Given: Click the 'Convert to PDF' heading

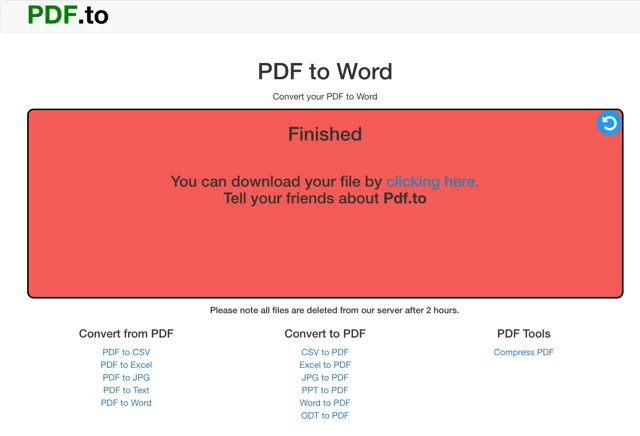Looking at the screenshot, I should 325,334.
